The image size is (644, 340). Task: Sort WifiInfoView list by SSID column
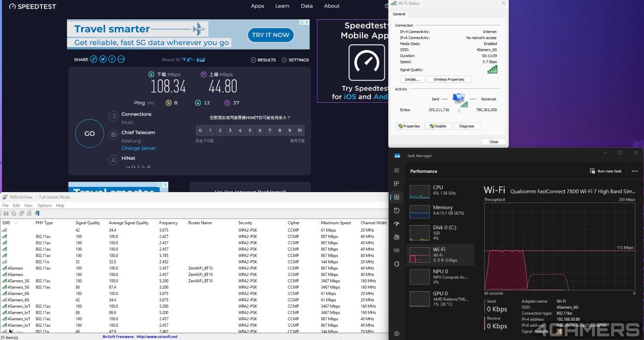pyautogui.click(x=17, y=223)
